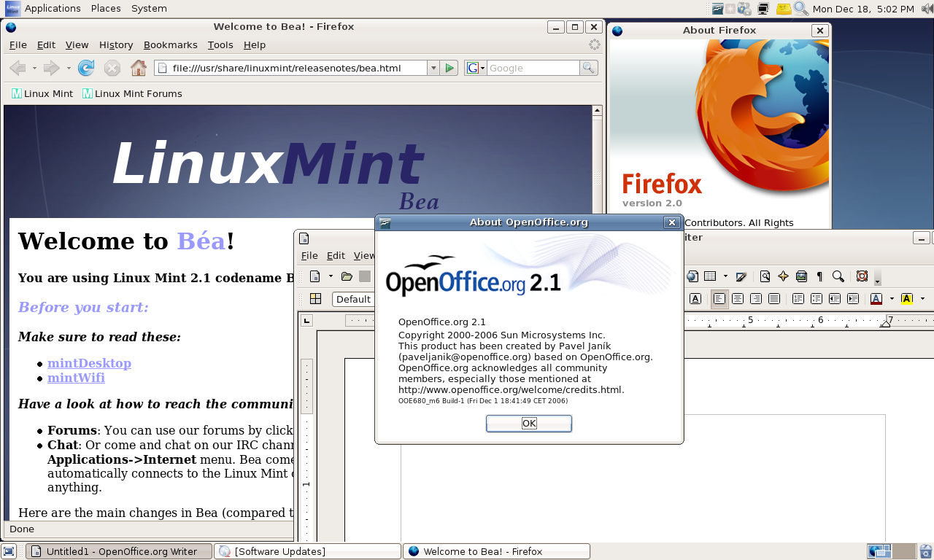Click the Writer Zoom magnifier icon

click(x=838, y=276)
